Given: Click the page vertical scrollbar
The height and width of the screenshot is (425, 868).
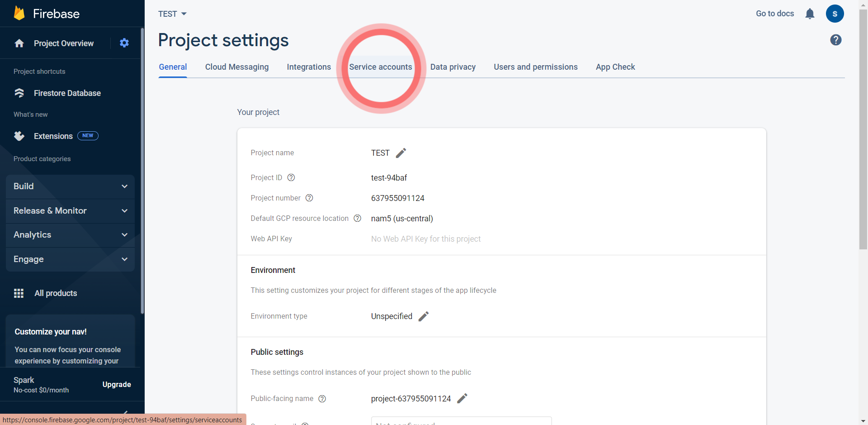Looking at the screenshot, I should [x=863, y=129].
